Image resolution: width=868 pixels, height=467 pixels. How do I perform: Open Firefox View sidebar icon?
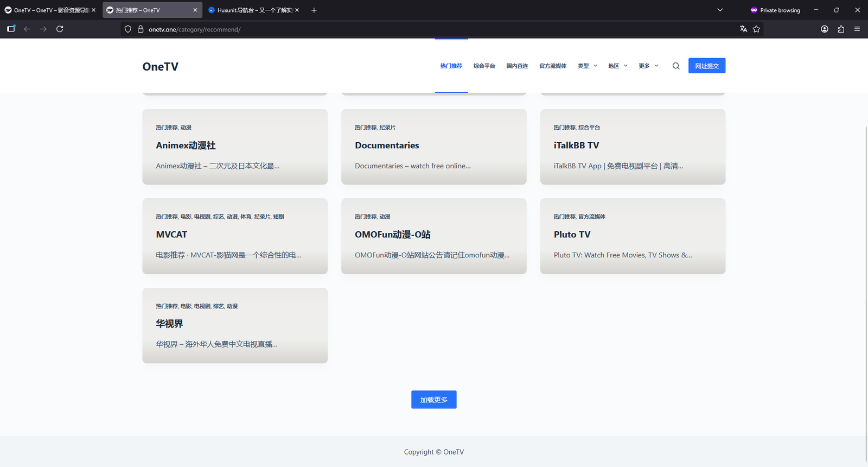coord(11,29)
